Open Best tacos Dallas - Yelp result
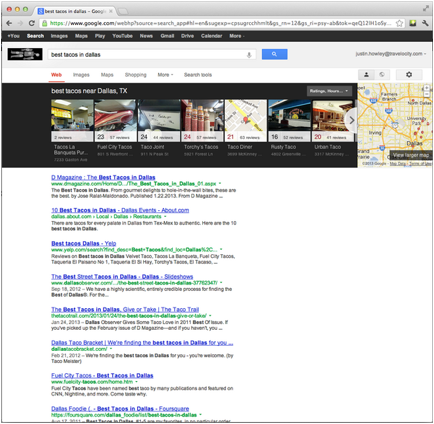 click(x=84, y=243)
